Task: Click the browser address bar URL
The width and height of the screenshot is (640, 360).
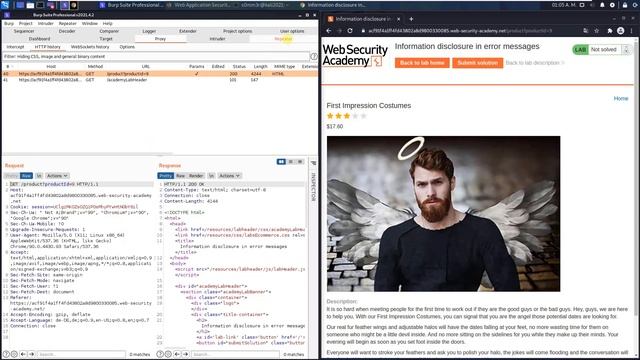Action: click(460, 31)
